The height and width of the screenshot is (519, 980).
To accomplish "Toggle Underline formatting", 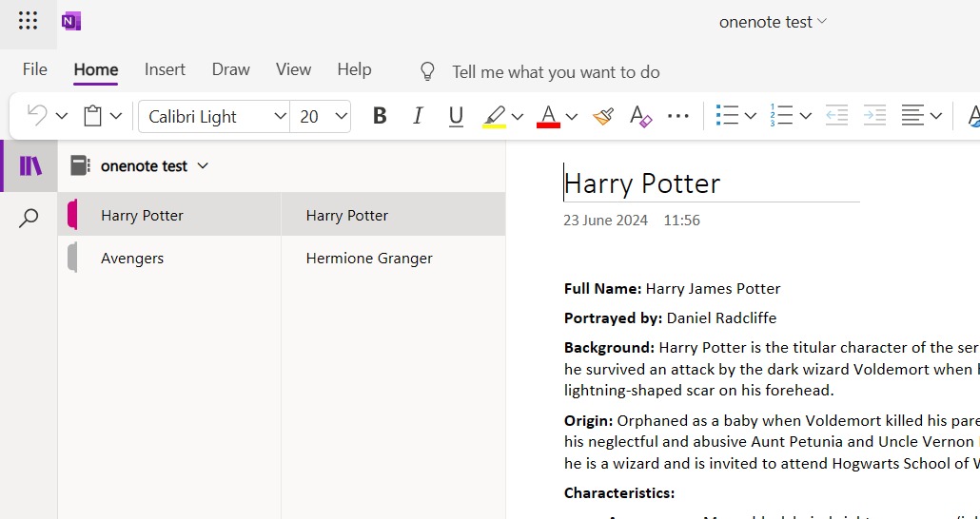I will [457, 116].
